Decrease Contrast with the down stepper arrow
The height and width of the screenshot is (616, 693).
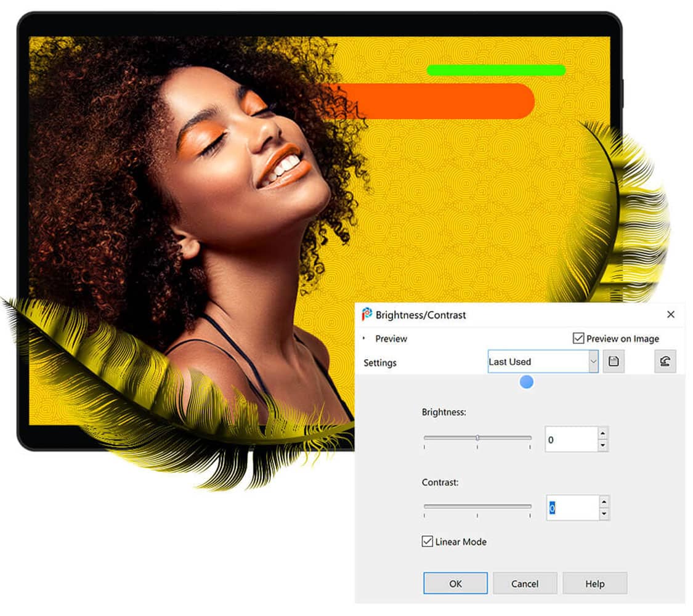(604, 514)
